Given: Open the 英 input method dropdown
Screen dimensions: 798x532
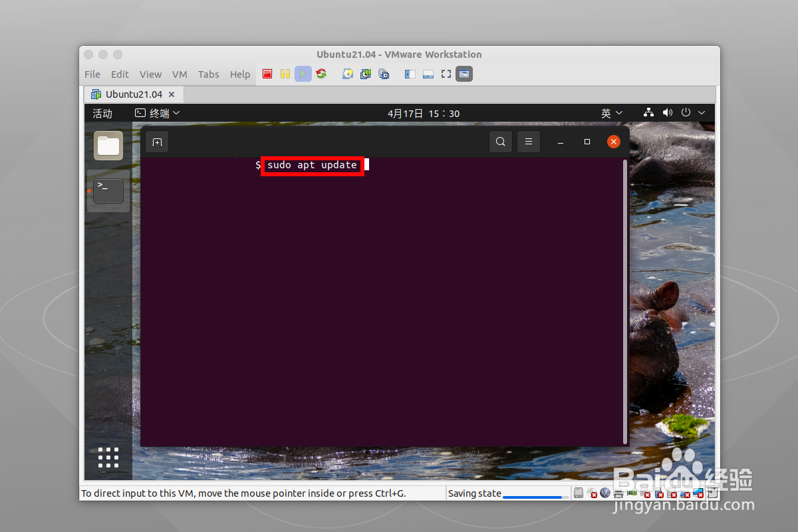Looking at the screenshot, I should tap(611, 113).
